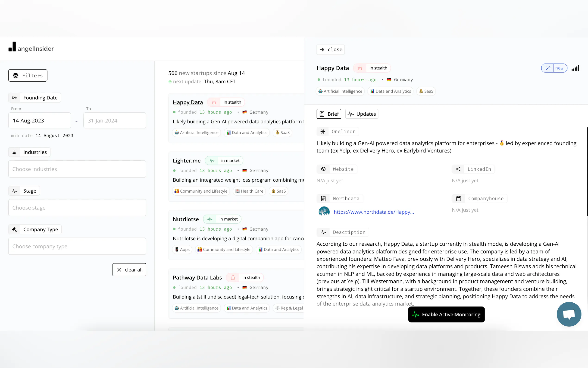
Task: Click the Industries flask icon
Action: pos(14,152)
